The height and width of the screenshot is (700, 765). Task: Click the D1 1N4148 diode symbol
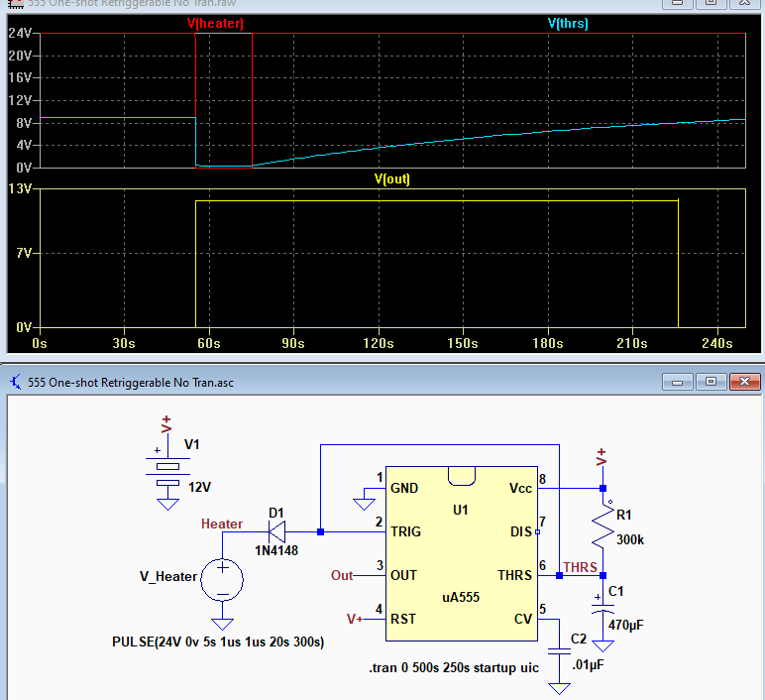click(x=277, y=531)
